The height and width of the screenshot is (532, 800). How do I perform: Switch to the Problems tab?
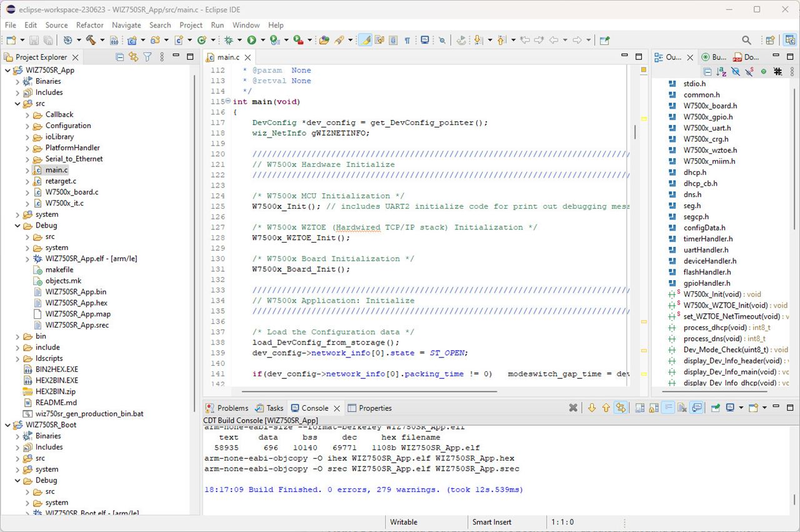click(227, 408)
